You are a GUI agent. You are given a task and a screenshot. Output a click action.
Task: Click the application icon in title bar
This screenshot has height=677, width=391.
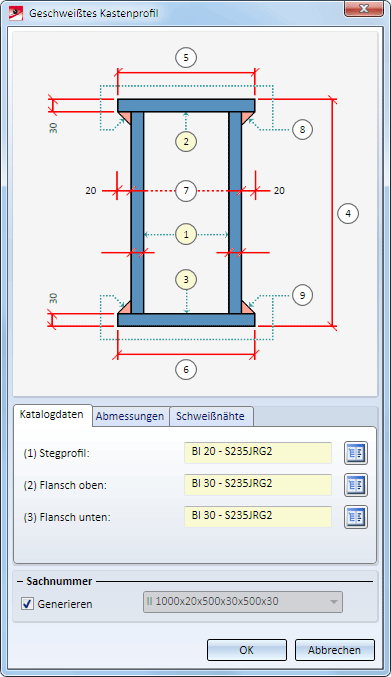pos(16,13)
